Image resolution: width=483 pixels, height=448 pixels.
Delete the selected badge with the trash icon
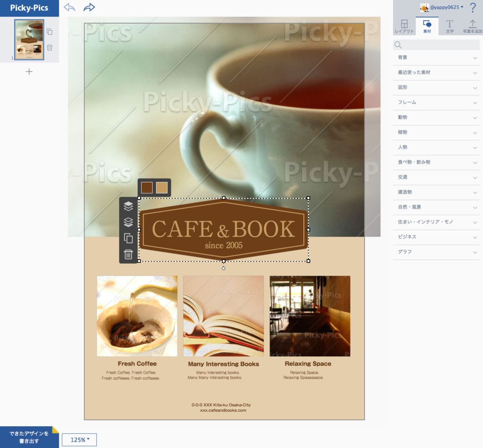click(128, 254)
